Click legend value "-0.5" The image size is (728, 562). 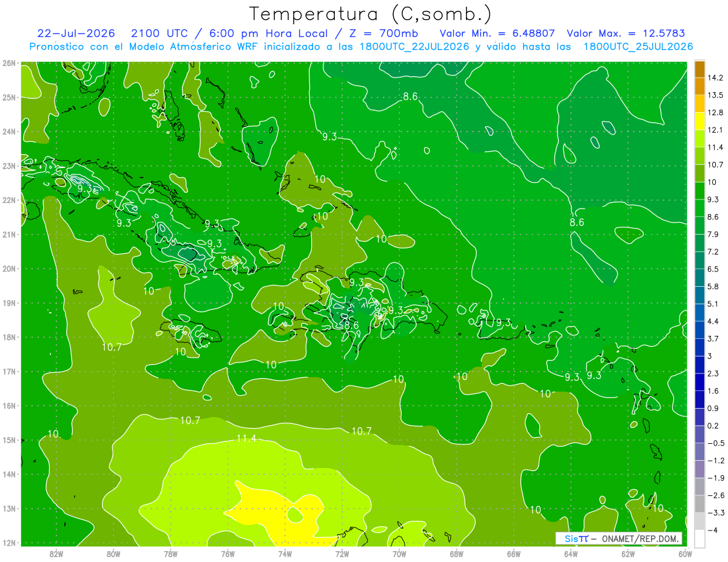(x=715, y=443)
